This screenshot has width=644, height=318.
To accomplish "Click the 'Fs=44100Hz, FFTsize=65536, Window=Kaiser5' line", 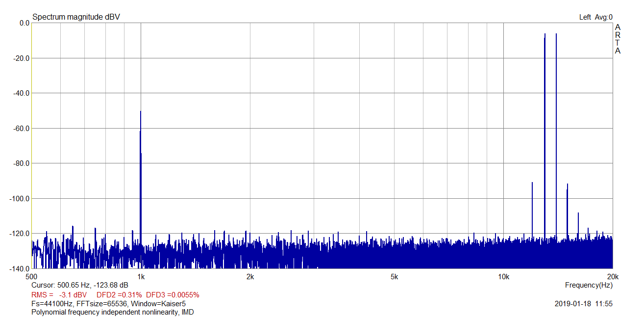I will [108, 304].
